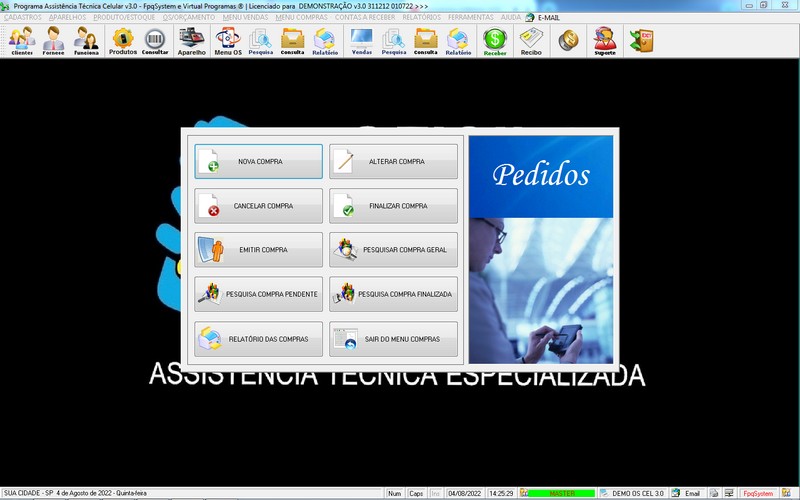The height and width of the screenshot is (500, 800).
Task: Click the Pesquisa icon beside Vendas
Action: [x=393, y=41]
